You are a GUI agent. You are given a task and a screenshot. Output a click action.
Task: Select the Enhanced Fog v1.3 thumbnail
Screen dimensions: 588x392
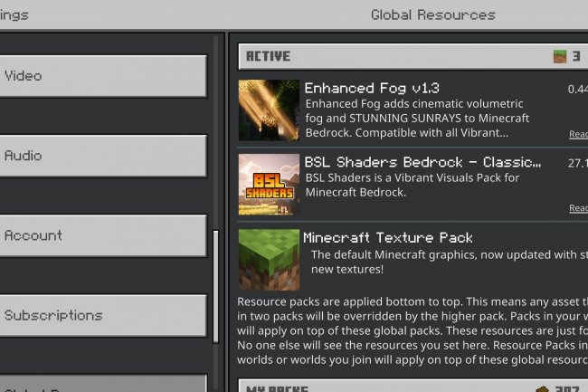(x=269, y=110)
